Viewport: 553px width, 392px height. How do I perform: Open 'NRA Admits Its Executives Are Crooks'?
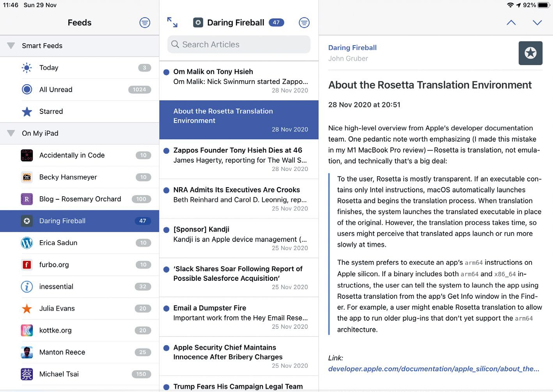[239, 199]
